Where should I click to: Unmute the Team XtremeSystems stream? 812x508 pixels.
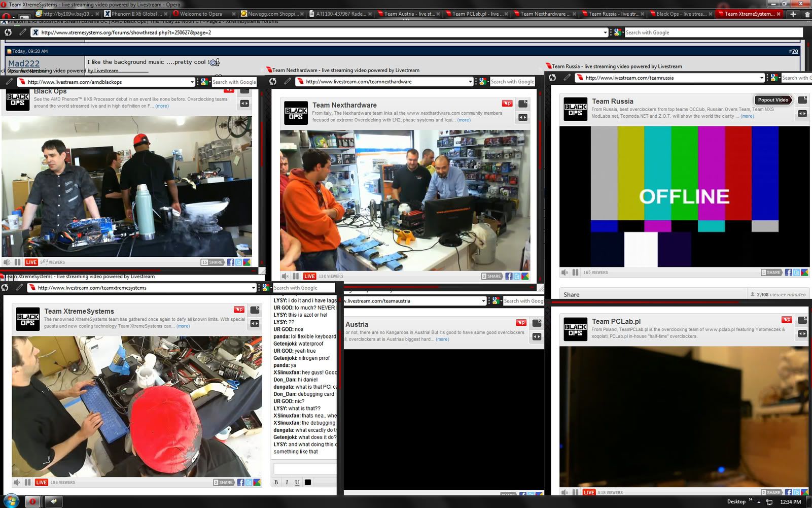tap(17, 482)
